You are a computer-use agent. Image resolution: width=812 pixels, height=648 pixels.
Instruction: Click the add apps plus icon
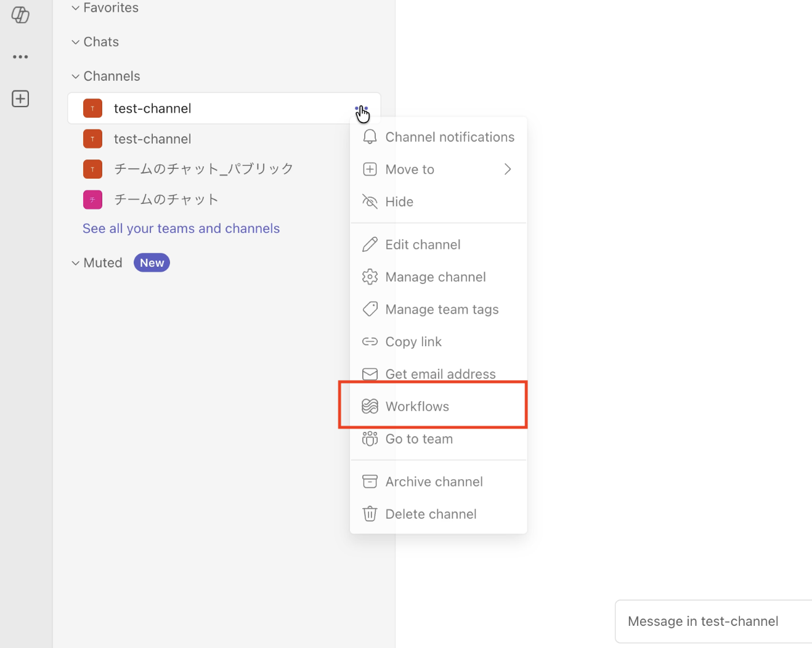(20, 99)
